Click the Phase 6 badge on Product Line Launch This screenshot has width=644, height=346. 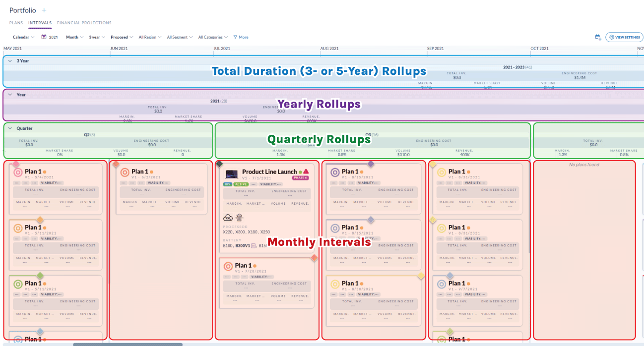(301, 178)
